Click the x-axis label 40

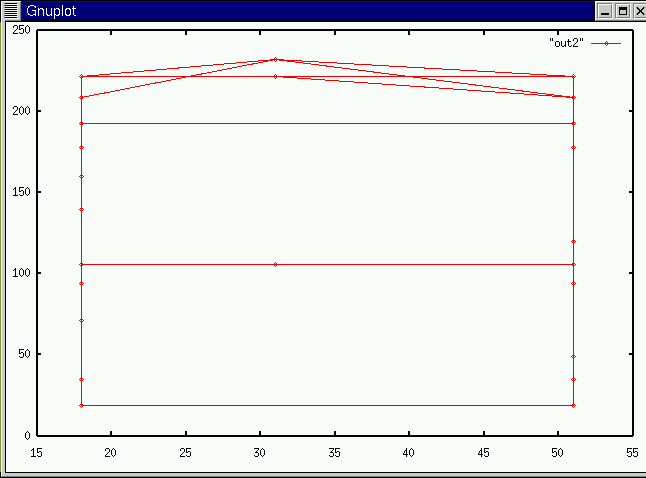(409, 453)
